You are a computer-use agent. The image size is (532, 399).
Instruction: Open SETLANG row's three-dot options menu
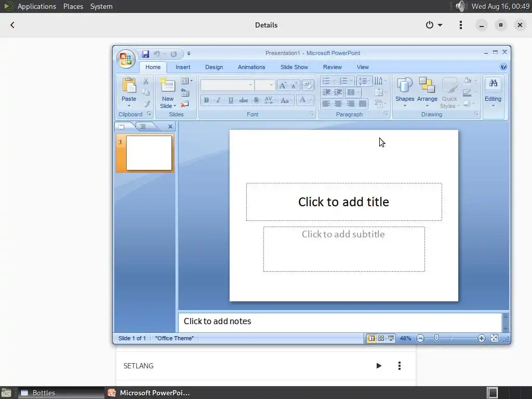(400, 366)
